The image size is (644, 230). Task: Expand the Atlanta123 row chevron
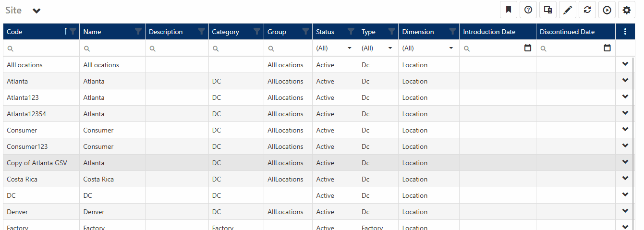(x=625, y=97)
